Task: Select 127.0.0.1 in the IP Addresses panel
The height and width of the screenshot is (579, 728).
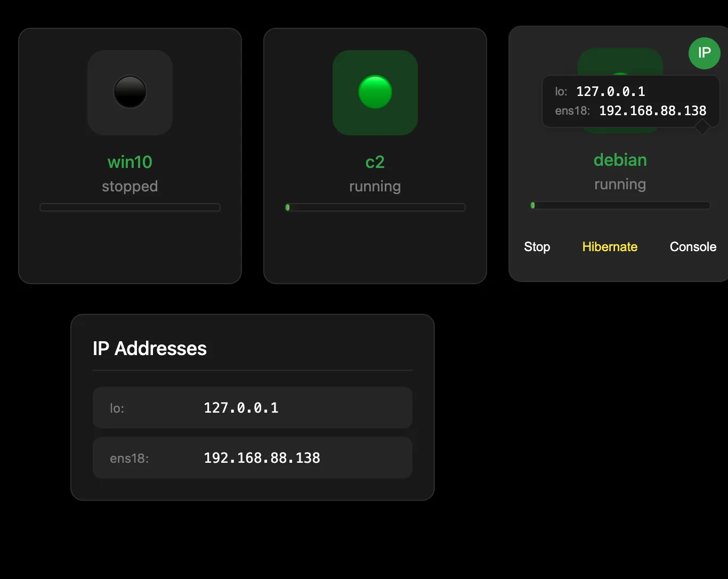Action: pyautogui.click(x=241, y=408)
